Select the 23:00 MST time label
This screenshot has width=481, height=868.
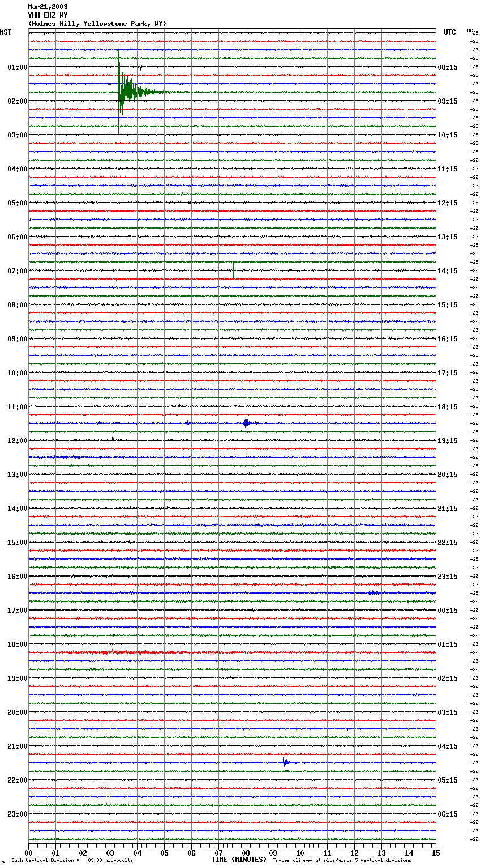click(18, 814)
